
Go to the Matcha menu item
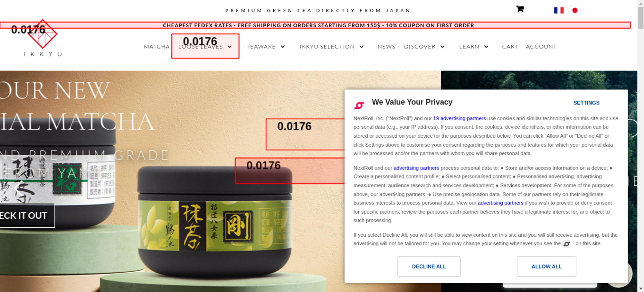(157, 47)
